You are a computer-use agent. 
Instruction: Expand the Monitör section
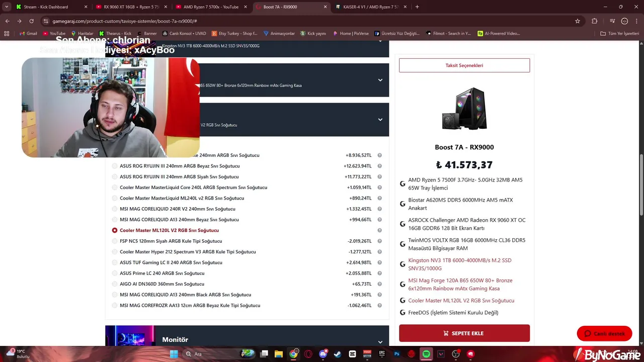pyautogui.click(x=380, y=341)
